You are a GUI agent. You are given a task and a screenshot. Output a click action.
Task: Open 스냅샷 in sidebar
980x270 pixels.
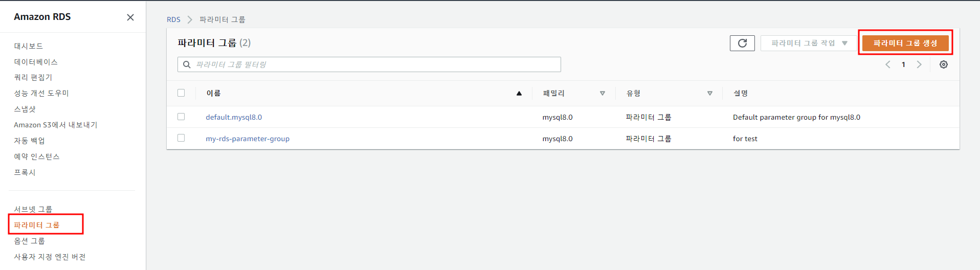25,109
